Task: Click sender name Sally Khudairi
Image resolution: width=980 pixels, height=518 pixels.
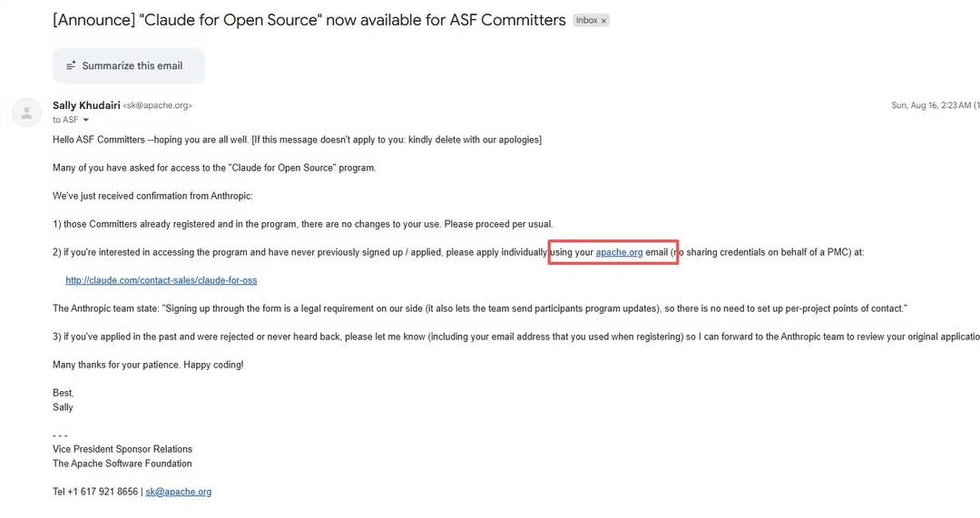Action: (86, 105)
